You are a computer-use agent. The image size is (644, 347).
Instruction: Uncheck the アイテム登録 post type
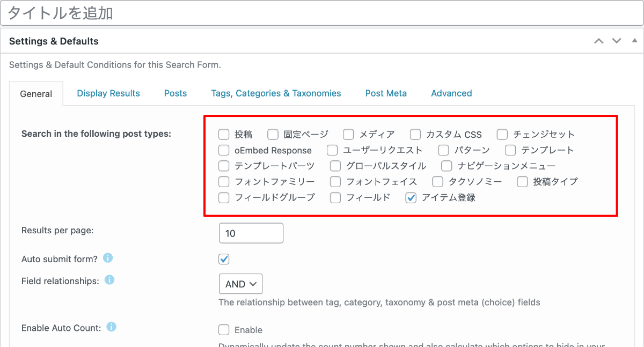pyautogui.click(x=411, y=198)
